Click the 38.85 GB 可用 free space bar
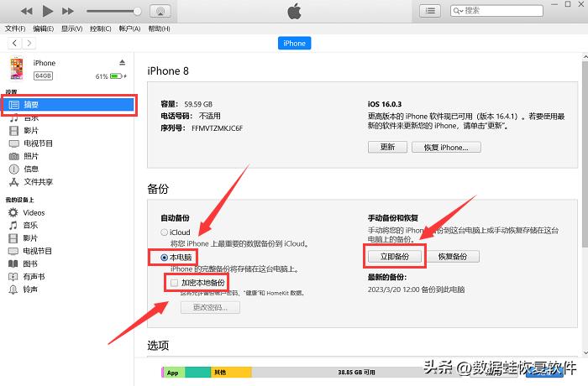This screenshot has width=588, height=386. (356, 372)
